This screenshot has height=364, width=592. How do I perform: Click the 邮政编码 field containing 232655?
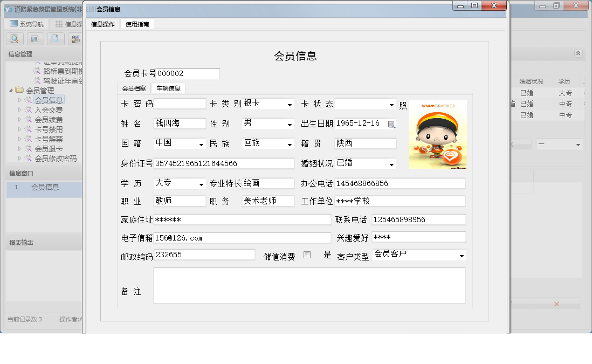pyautogui.click(x=204, y=255)
